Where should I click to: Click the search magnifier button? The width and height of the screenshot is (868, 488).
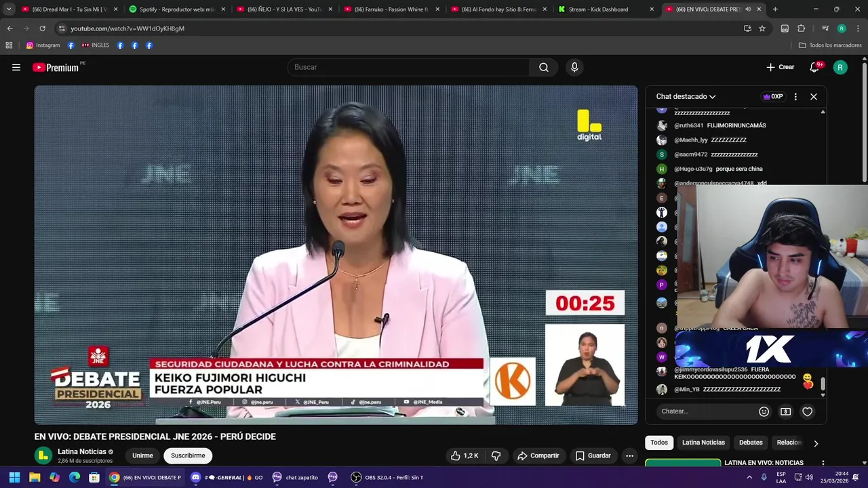click(x=544, y=67)
